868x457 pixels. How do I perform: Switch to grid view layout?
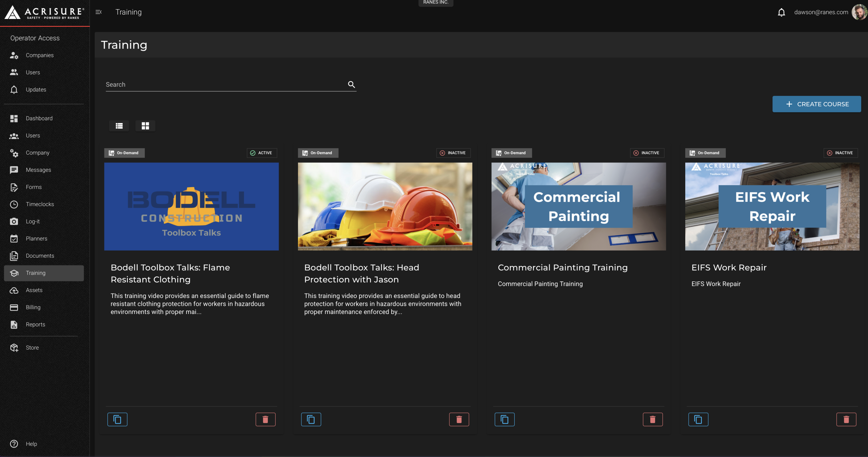point(145,126)
